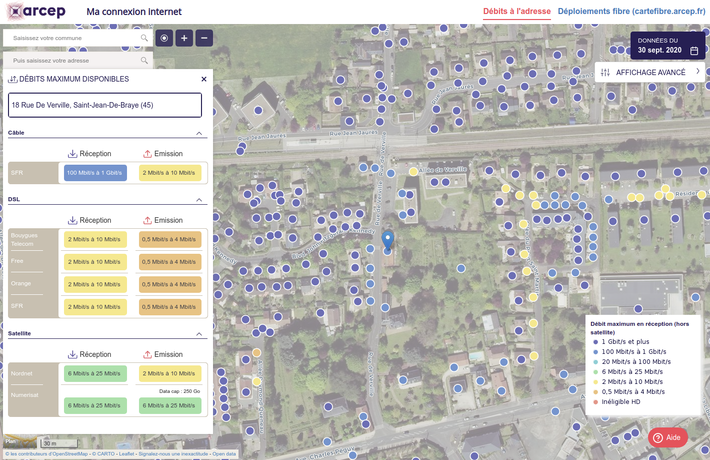Click the 30 m map scale bar

coord(60,443)
